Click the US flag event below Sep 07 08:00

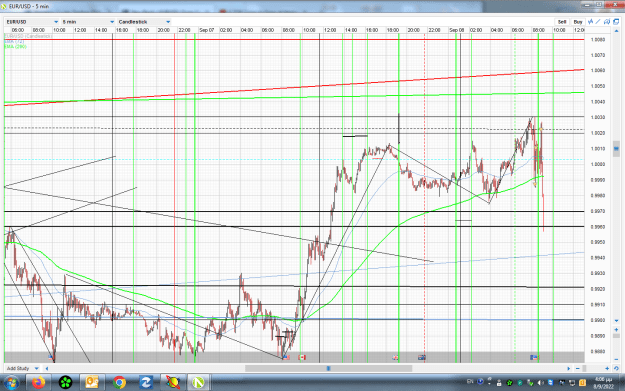(x=286, y=357)
